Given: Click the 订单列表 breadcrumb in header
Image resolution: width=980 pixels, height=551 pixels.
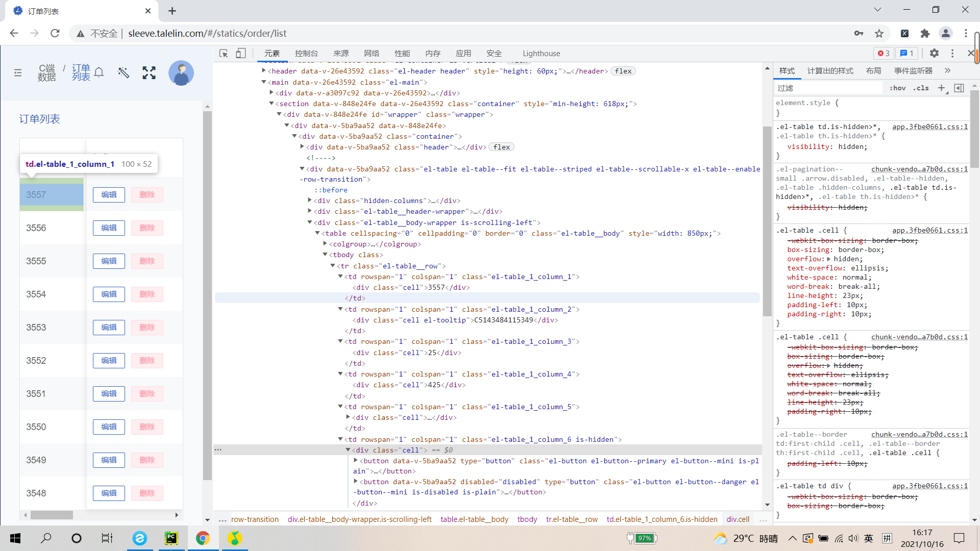Looking at the screenshot, I should [81, 72].
